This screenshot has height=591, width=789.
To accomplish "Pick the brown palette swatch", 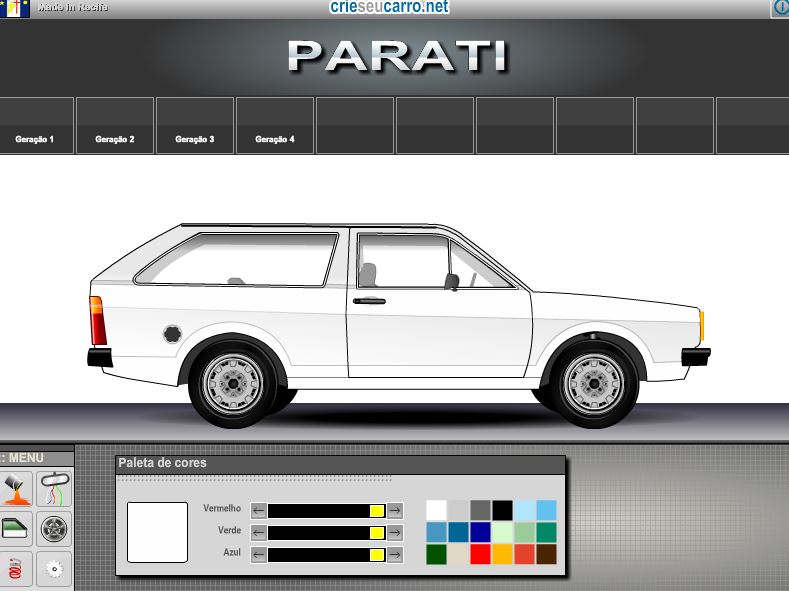I will [546, 554].
